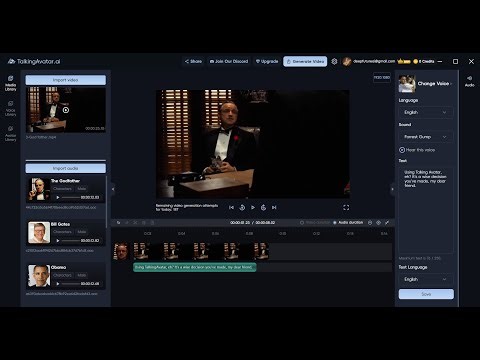Click the Generate Video button
The width and height of the screenshot is (480, 360).
coord(305,61)
